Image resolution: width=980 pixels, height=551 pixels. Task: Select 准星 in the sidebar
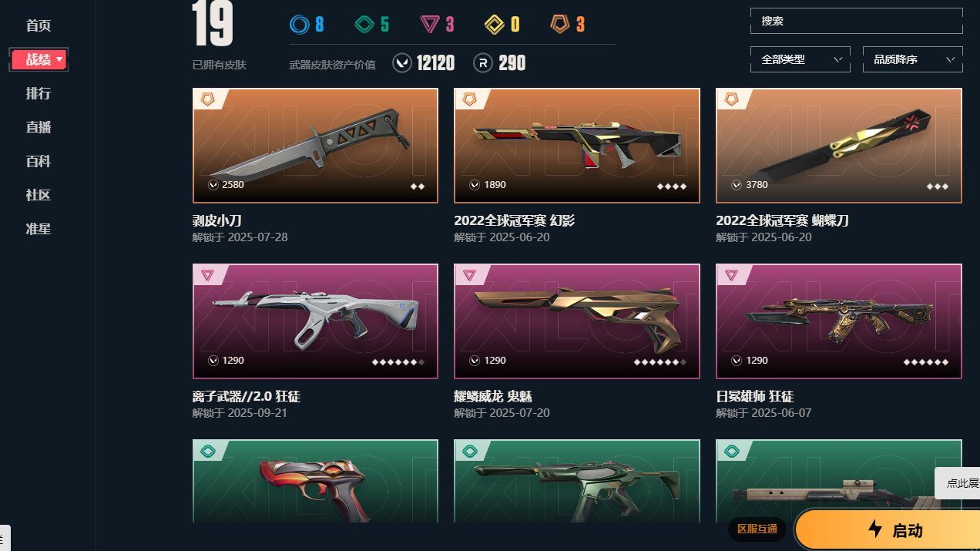coord(39,229)
